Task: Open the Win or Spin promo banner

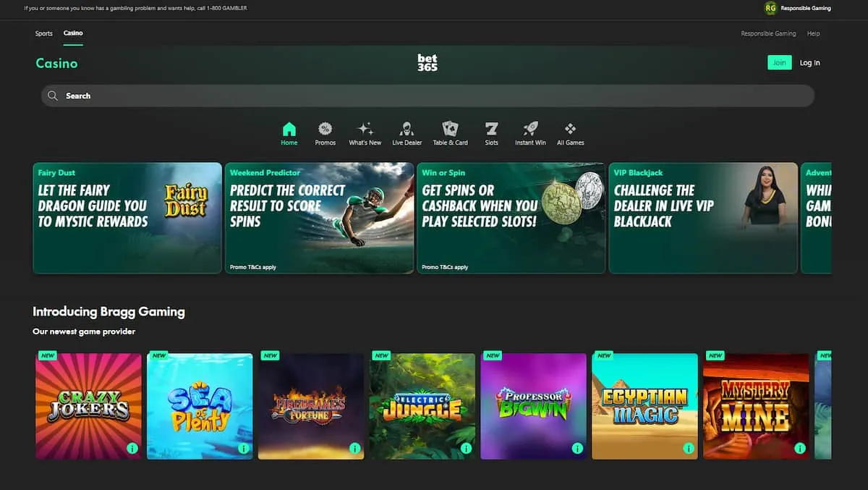Action: point(511,218)
